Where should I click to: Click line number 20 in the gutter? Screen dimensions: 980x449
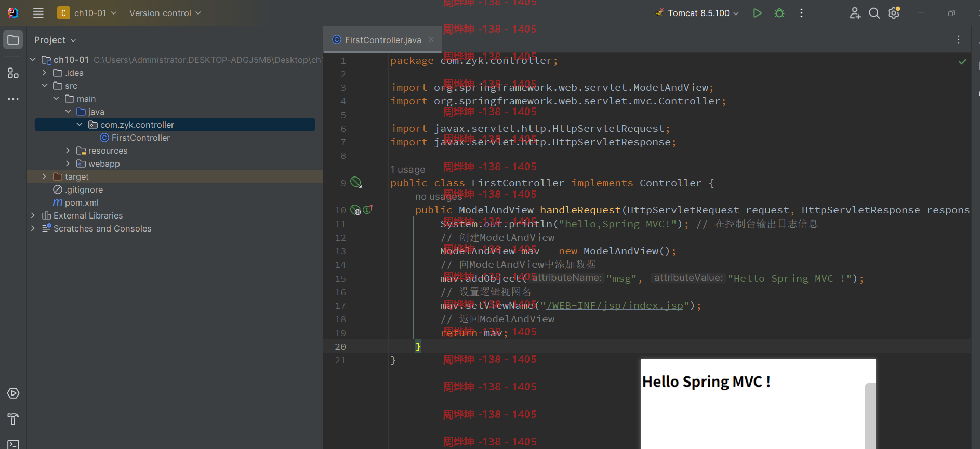(x=340, y=347)
